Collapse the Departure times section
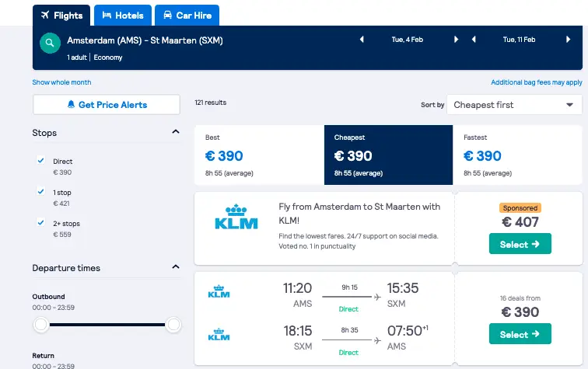Screen dimensions: 588x369 tap(176, 267)
